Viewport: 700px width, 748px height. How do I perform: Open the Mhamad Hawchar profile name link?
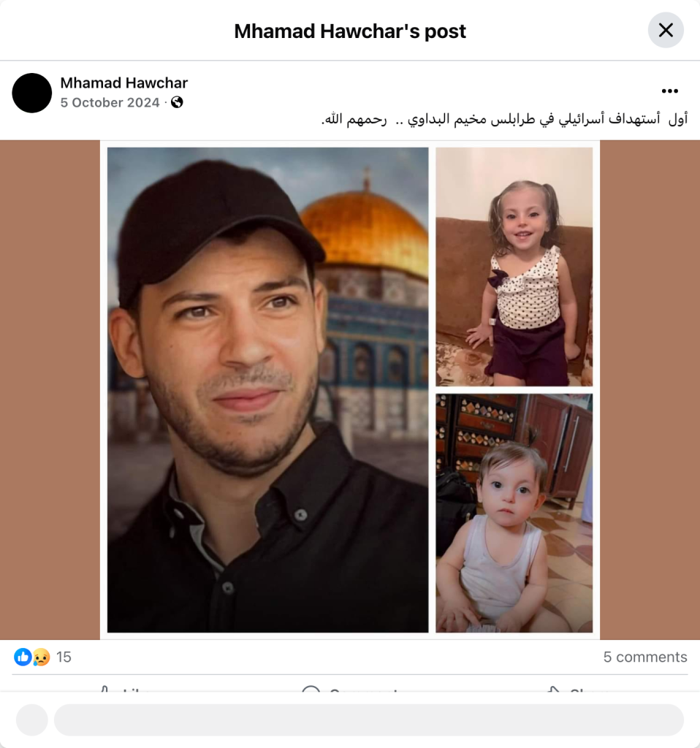[124, 83]
